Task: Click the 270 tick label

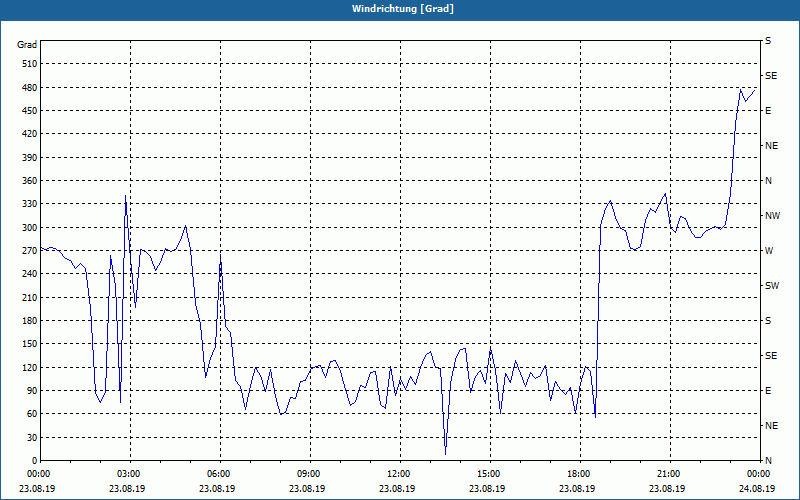Action: (30, 251)
